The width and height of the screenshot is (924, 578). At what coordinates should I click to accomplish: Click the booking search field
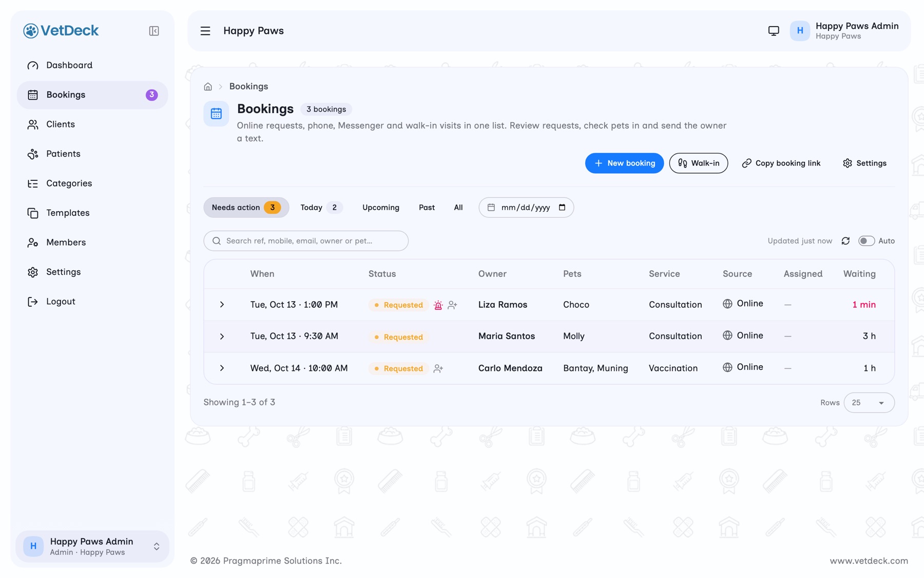[x=306, y=241]
